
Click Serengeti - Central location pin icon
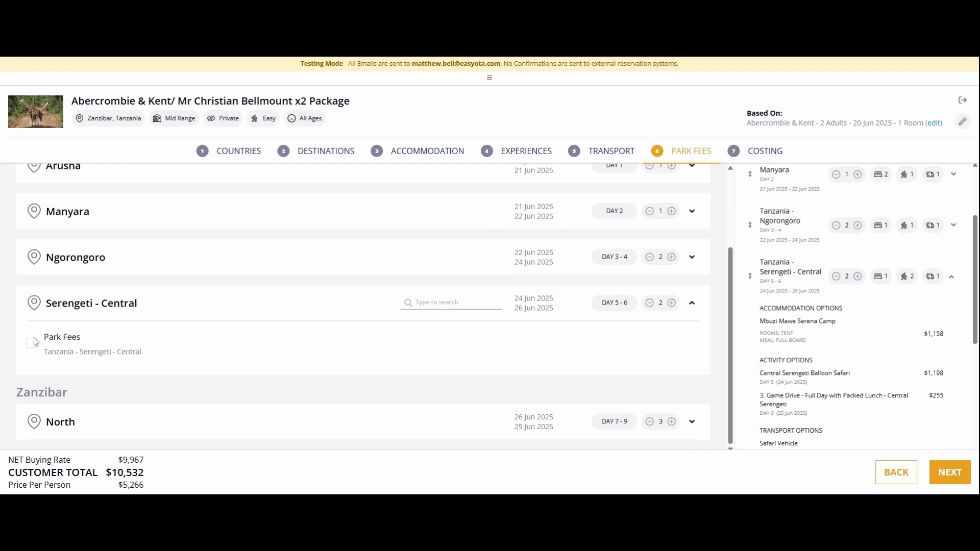pos(34,303)
